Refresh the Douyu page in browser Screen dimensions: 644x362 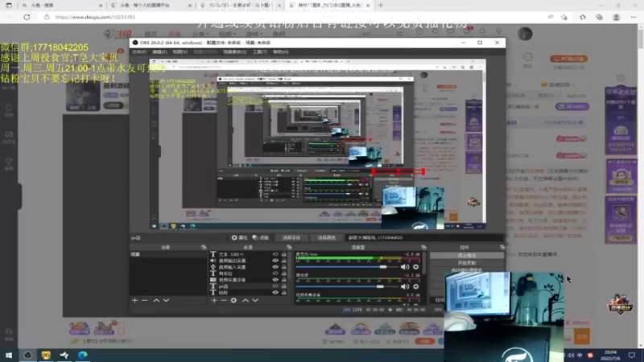[x=27, y=17]
